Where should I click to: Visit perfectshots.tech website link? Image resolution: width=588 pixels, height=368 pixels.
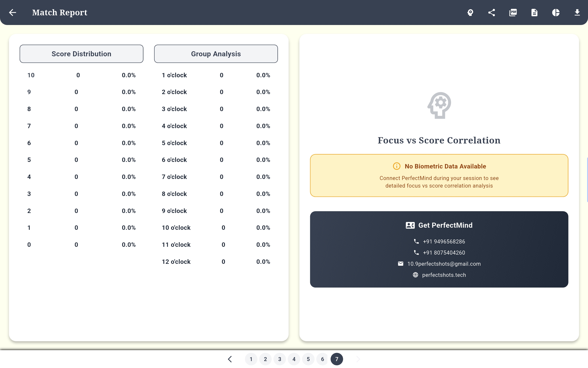pyautogui.click(x=444, y=275)
